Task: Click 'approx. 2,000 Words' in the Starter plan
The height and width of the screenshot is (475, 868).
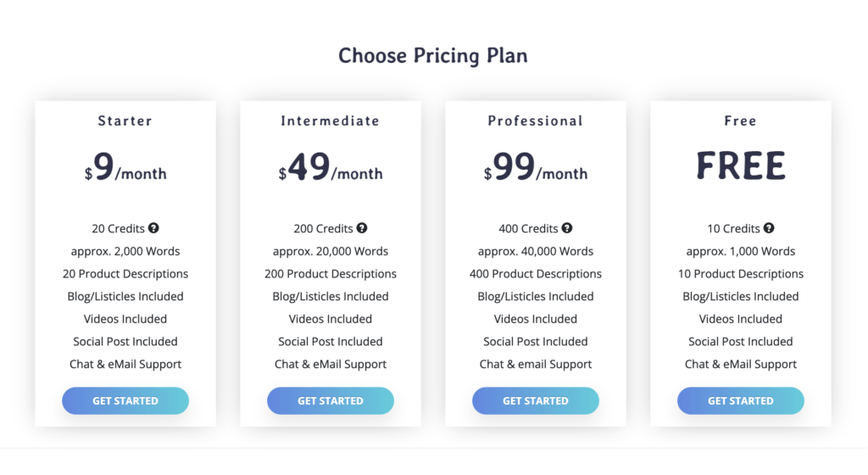Action: 125,251
